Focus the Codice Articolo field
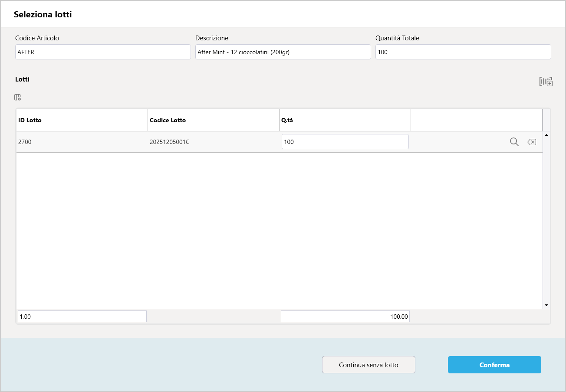This screenshot has width=566, height=392. tap(103, 52)
